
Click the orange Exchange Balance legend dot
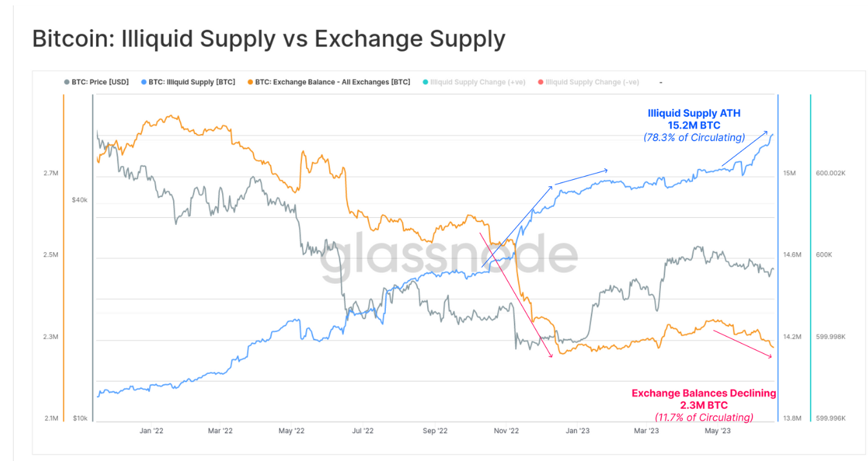coord(250,83)
